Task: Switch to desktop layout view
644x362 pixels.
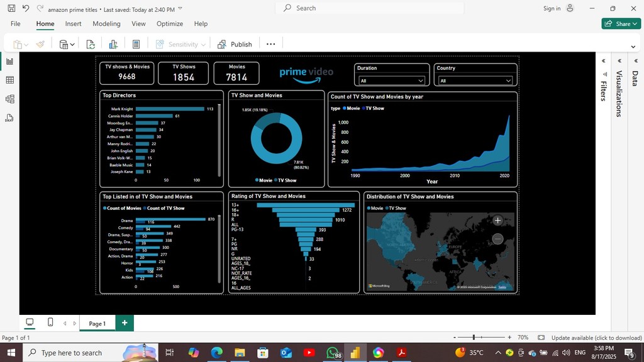Action: coord(30,322)
